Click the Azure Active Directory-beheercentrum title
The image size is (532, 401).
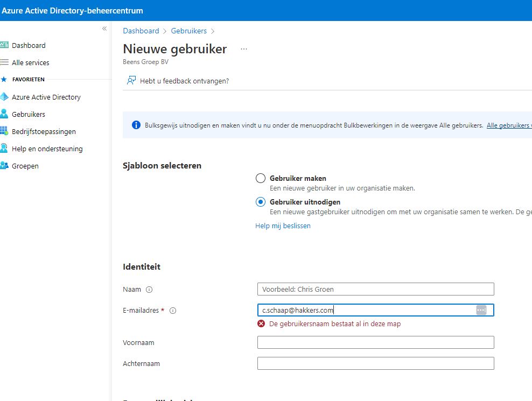[x=72, y=11]
